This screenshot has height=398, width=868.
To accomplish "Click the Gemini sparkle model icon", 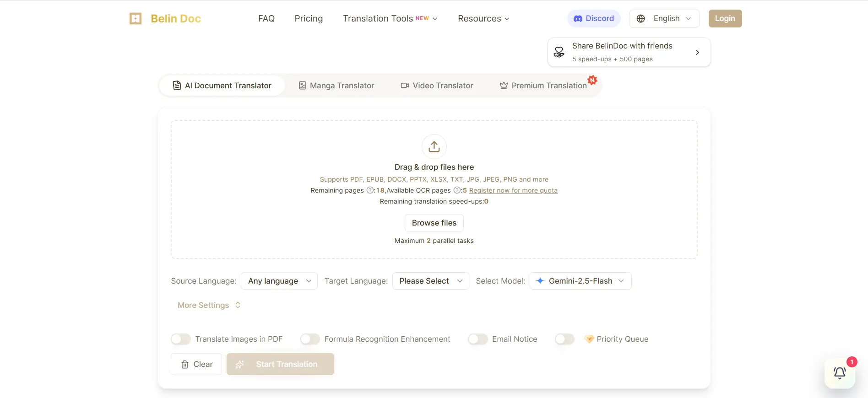I will (x=540, y=281).
